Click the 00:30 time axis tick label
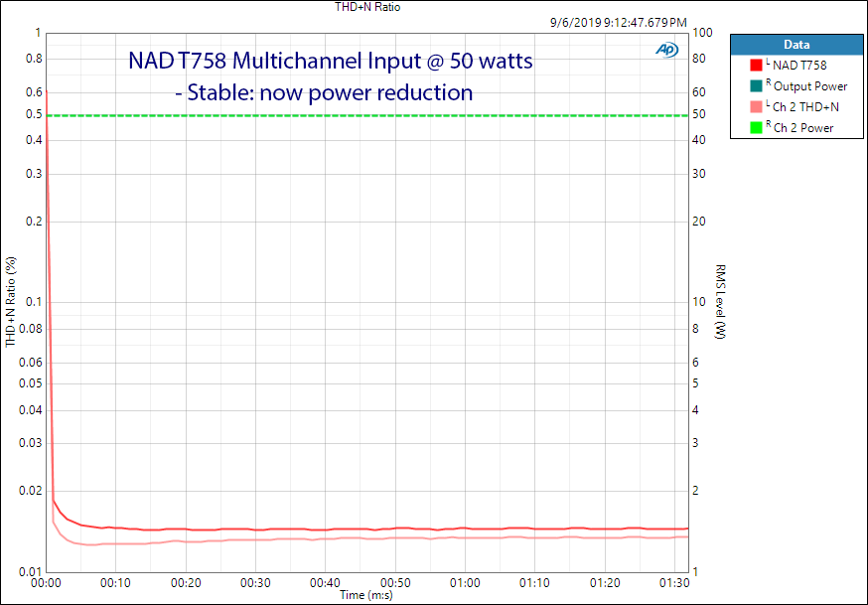This screenshot has height=605, width=868. tap(255, 583)
